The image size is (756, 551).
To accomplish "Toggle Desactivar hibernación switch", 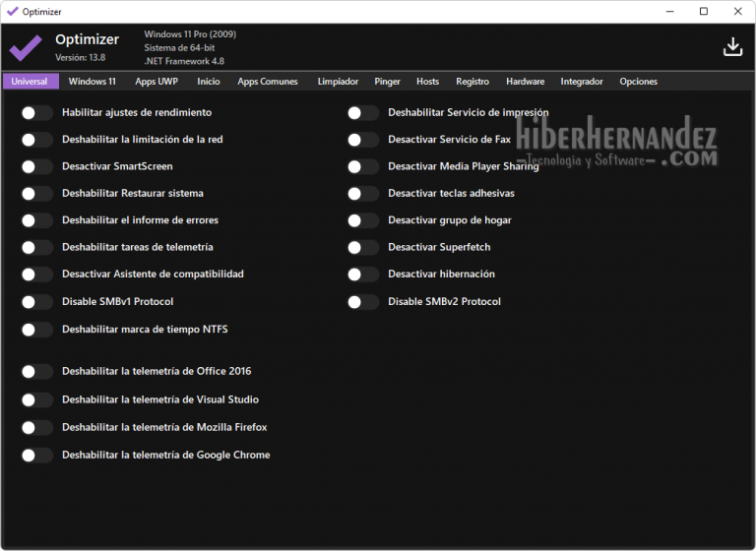I will point(363,275).
